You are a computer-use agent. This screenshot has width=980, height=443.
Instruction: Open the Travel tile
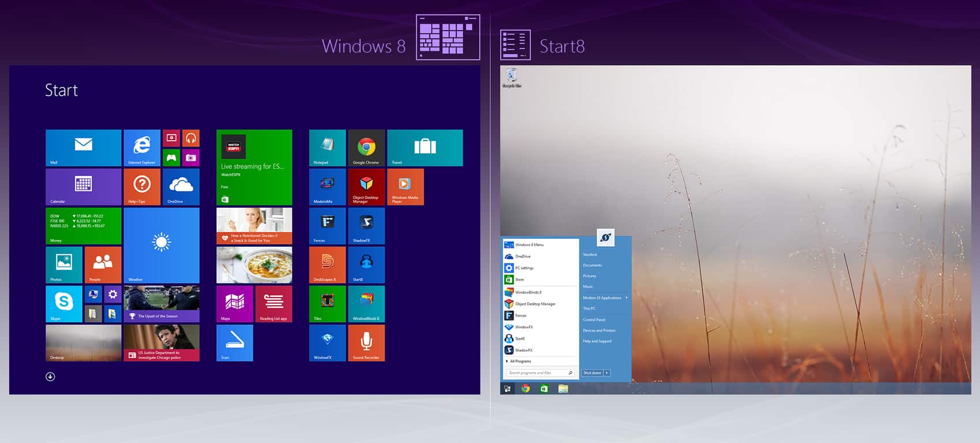(425, 148)
